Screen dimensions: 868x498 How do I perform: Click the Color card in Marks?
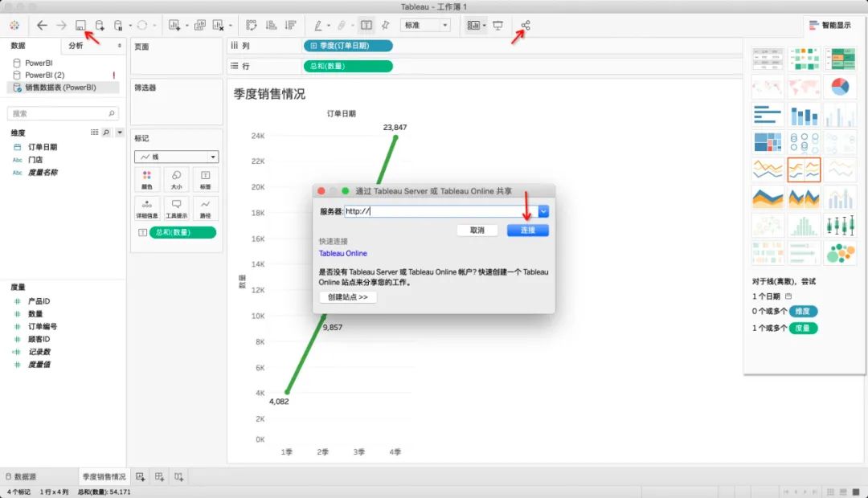pyautogui.click(x=147, y=179)
